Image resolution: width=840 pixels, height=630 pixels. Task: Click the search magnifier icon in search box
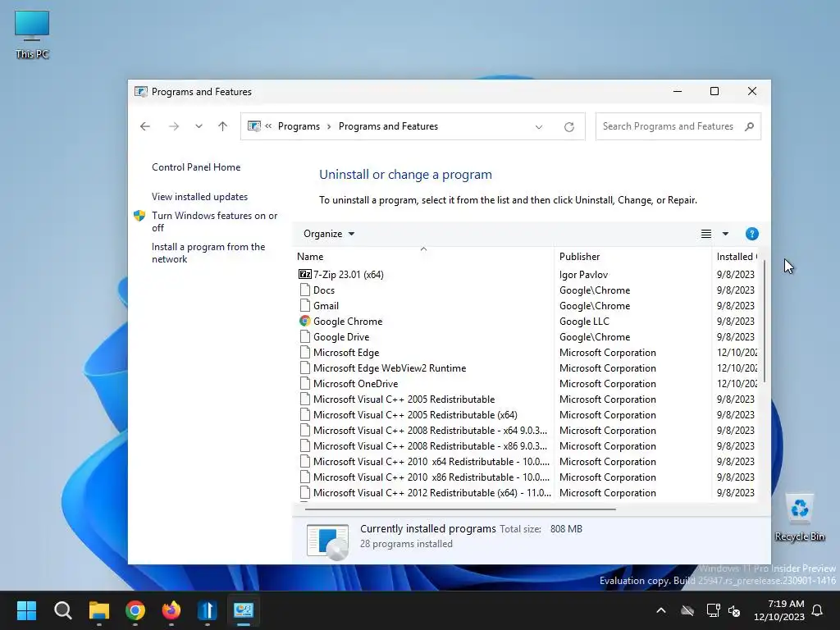tap(749, 126)
